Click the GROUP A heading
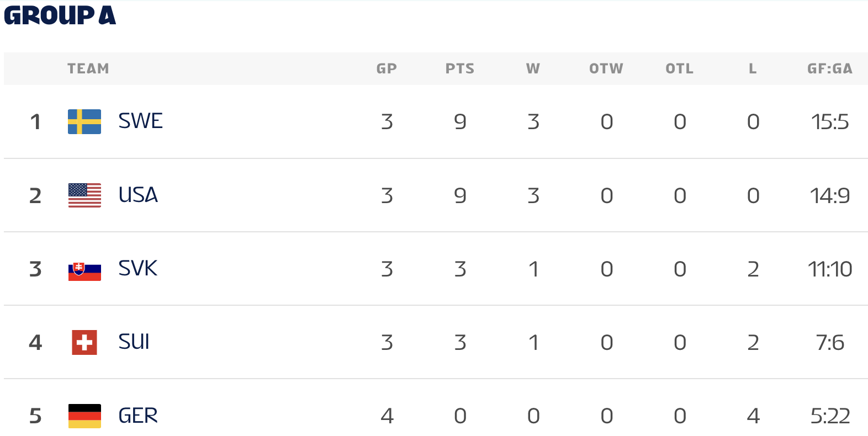The width and height of the screenshot is (868, 436). point(60,15)
